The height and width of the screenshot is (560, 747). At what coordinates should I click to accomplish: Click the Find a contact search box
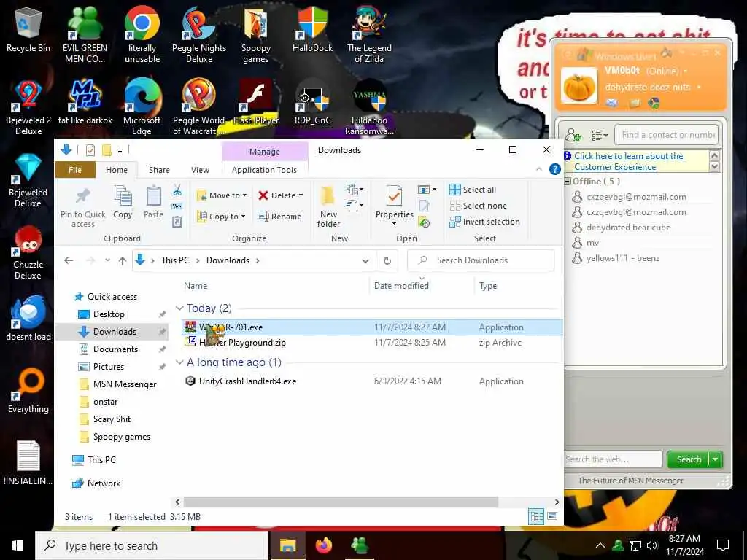(x=667, y=135)
